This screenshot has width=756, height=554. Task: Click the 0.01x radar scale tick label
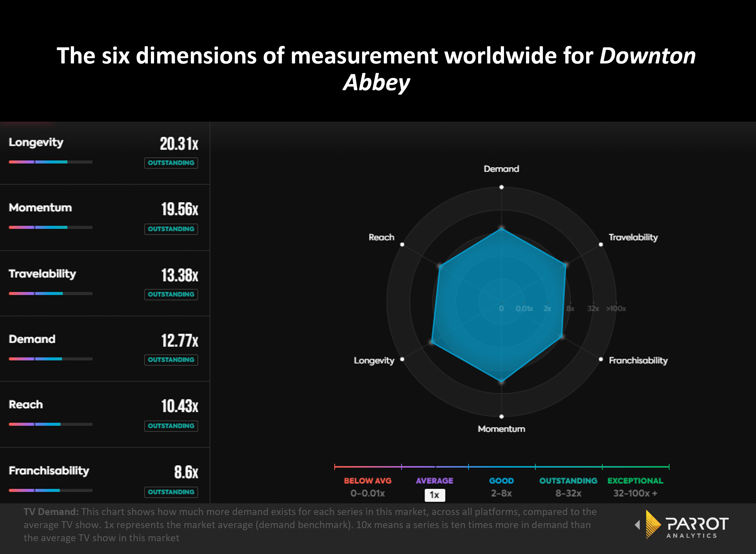pos(524,308)
